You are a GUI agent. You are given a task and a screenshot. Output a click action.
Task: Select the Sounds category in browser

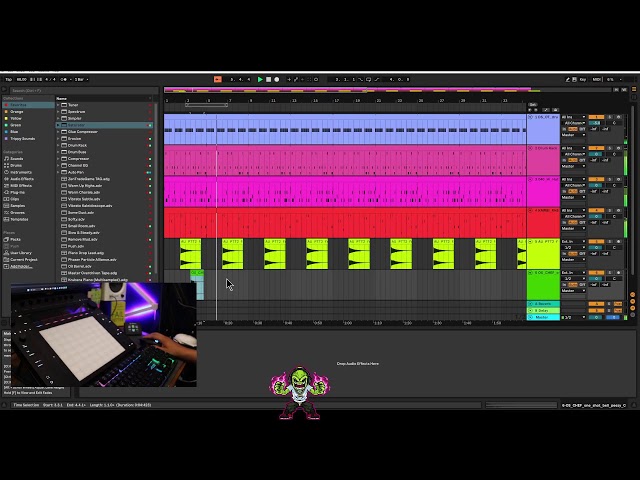(x=16, y=159)
